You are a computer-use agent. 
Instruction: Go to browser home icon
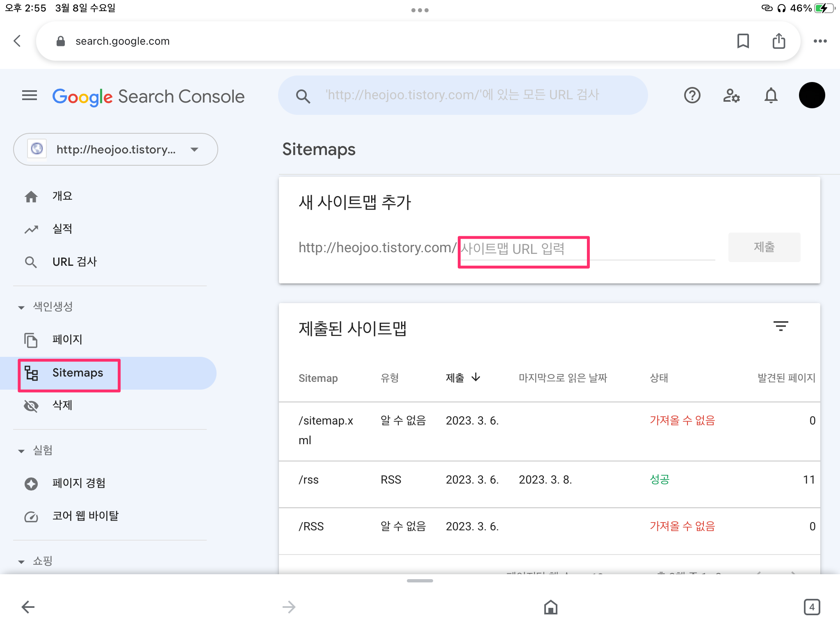pyautogui.click(x=550, y=607)
